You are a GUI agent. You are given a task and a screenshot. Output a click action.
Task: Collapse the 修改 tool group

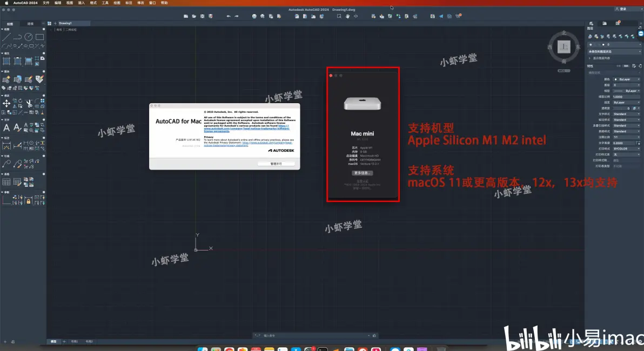(2, 95)
